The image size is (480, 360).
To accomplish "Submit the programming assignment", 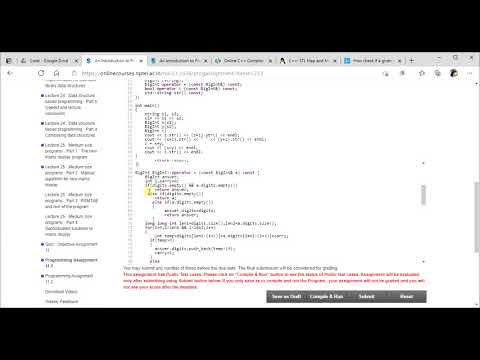I will (366, 296).
